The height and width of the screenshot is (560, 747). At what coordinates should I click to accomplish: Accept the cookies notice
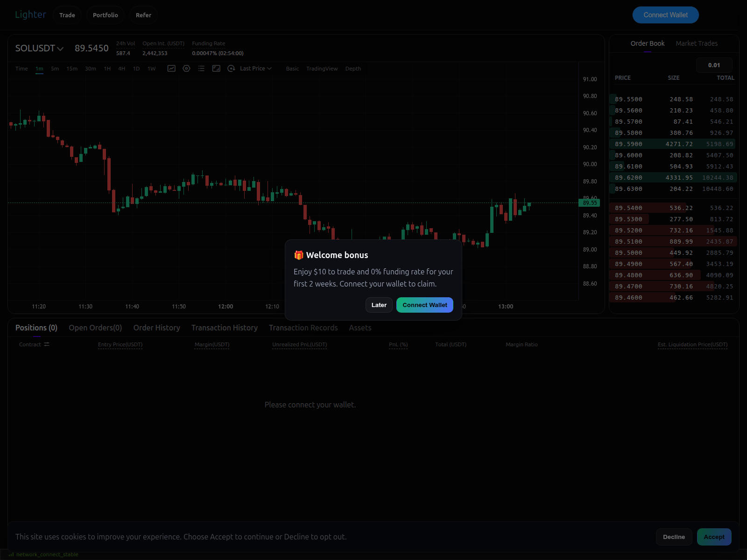point(714,537)
